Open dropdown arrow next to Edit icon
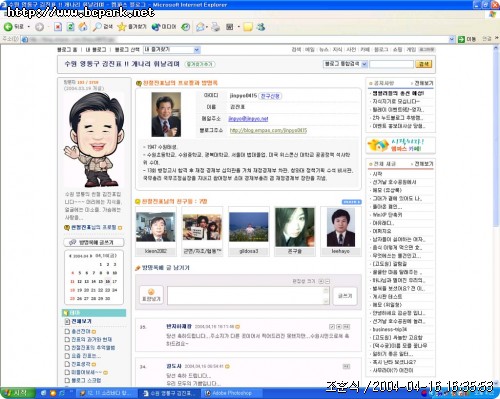 (x=239, y=27)
